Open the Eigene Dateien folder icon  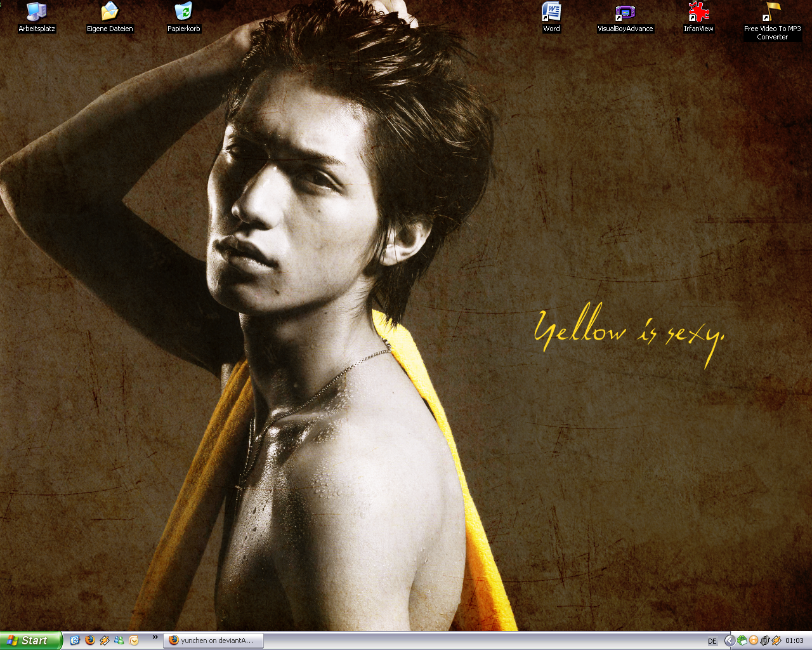[x=110, y=18]
